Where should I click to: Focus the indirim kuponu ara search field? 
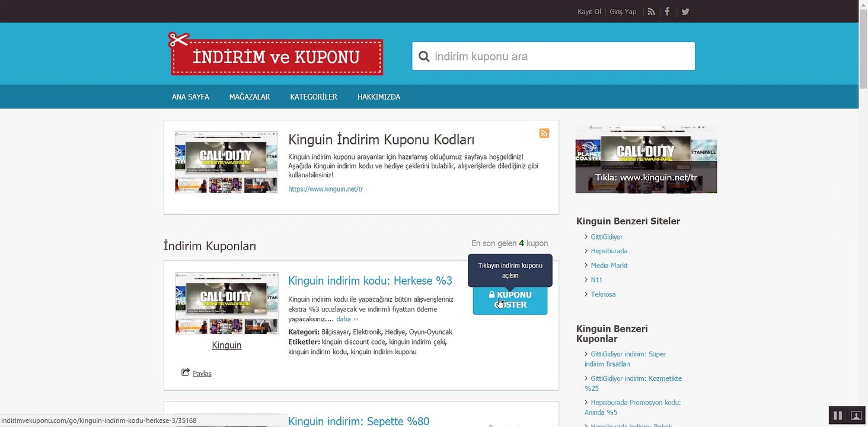coord(553,56)
